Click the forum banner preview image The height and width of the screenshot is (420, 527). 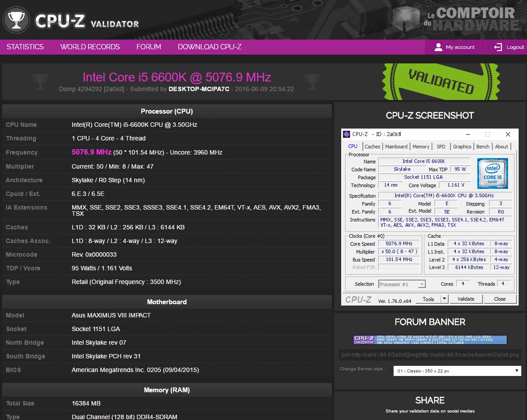[430, 340]
